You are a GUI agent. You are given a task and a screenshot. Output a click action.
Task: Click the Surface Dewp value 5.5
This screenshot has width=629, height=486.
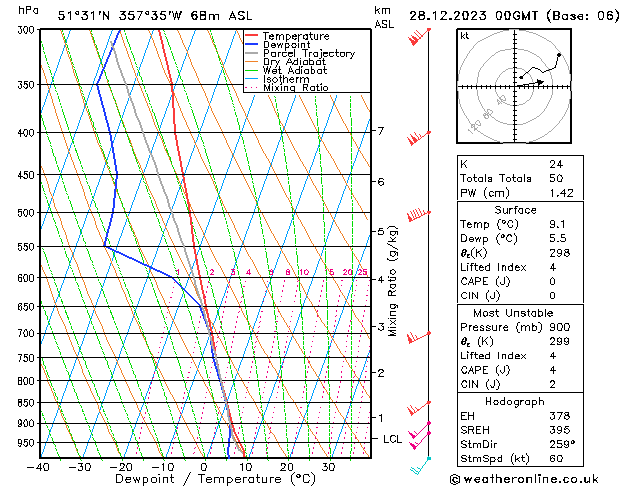(558, 239)
